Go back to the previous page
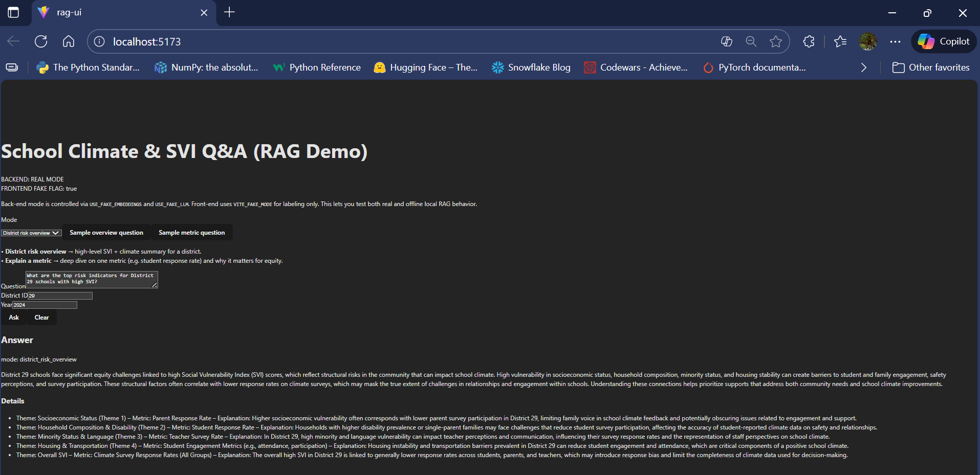 (x=14, y=41)
